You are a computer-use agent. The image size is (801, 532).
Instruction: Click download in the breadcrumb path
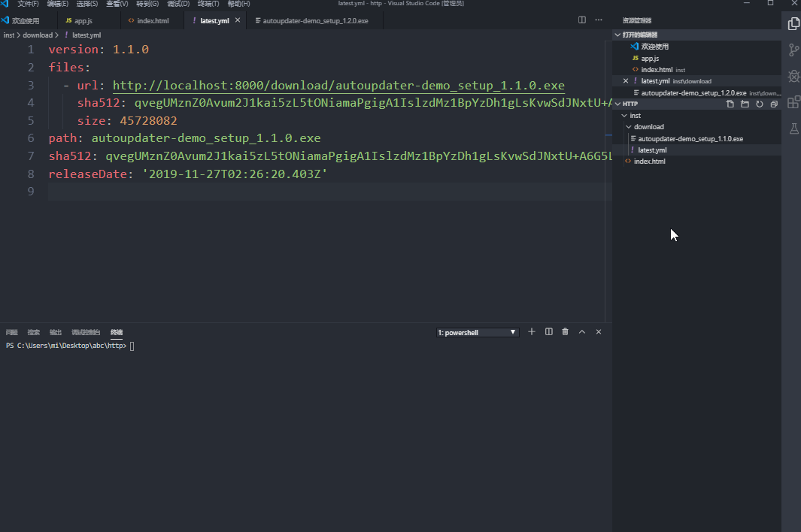pos(38,35)
